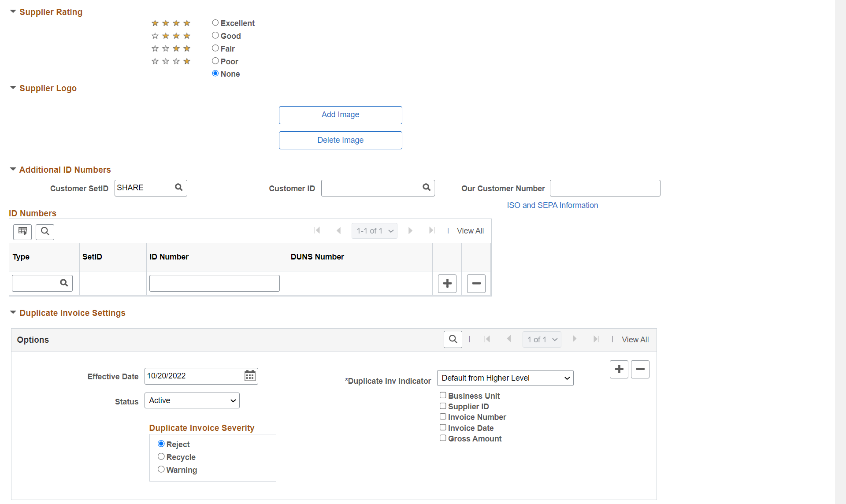The height and width of the screenshot is (504, 846).
Task: Go to last Options row
Action: [x=596, y=339]
